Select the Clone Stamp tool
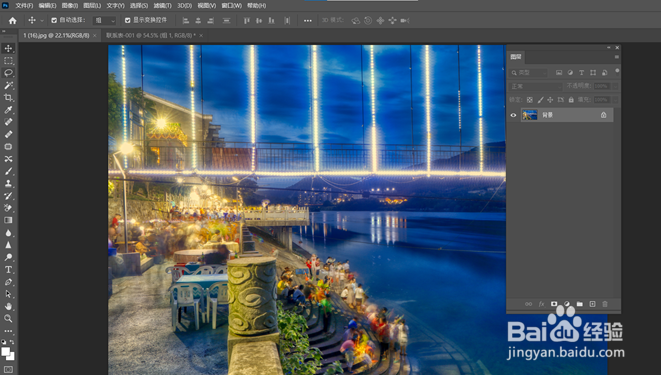This screenshot has height=375, width=661. click(x=8, y=184)
